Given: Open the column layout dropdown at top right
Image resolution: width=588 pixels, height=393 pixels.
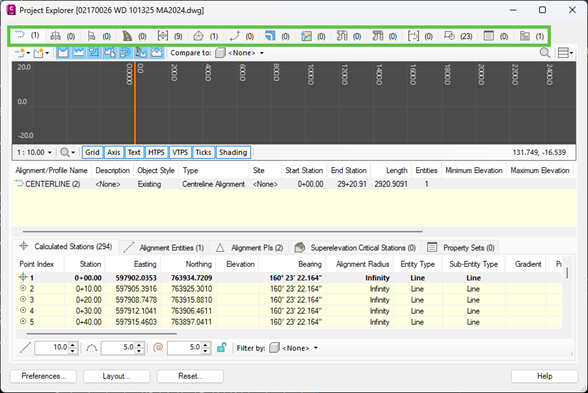Looking at the screenshot, I should pos(566,53).
